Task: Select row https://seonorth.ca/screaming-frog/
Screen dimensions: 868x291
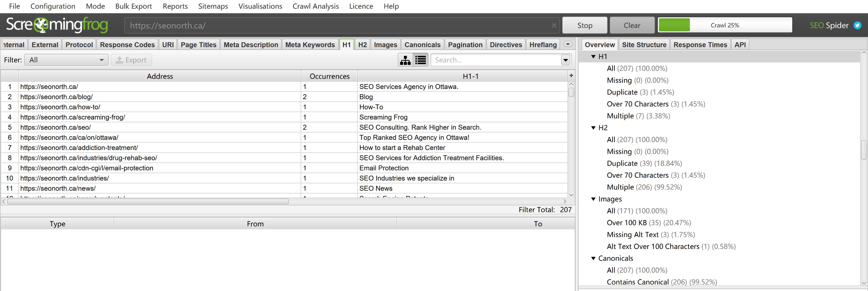Action: tap(284, 117)
